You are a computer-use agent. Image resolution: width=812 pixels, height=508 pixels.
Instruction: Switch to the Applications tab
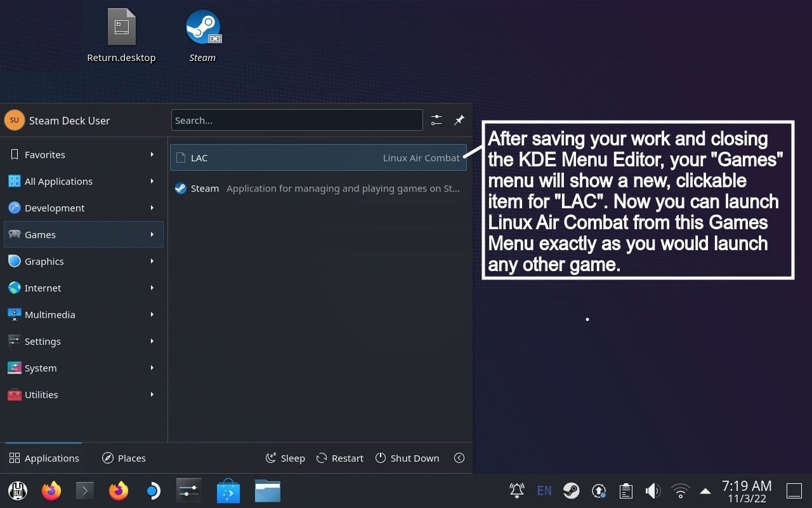[x=44, y=458]
